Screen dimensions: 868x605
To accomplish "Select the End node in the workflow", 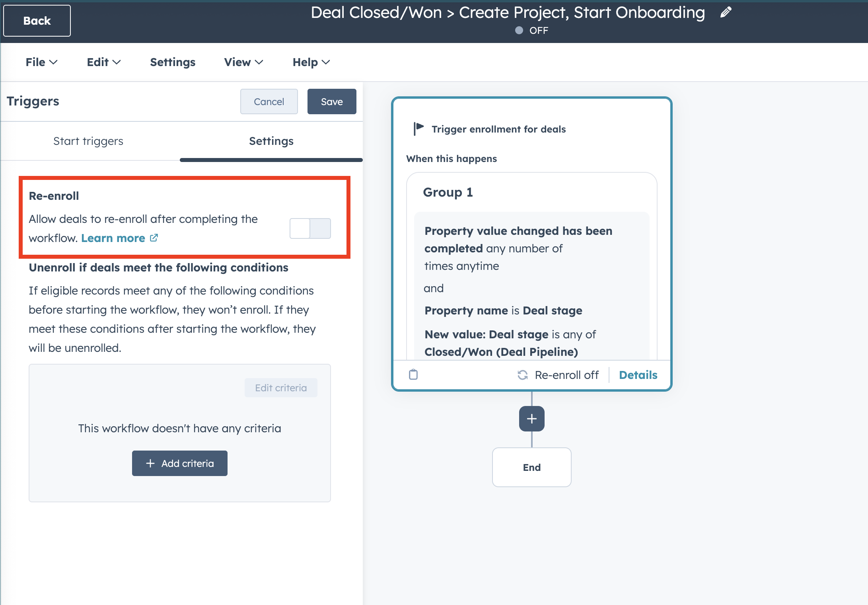I will (x=531, y=467).
